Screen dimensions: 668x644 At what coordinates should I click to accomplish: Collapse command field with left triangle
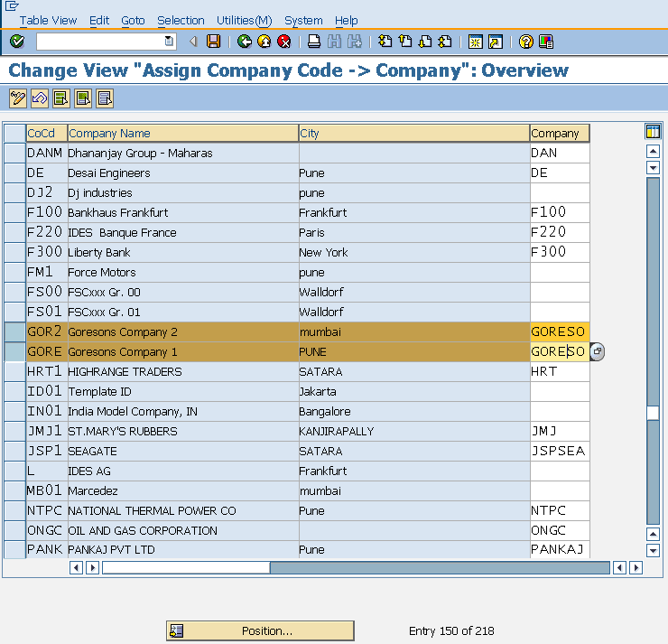click(193, 42)
